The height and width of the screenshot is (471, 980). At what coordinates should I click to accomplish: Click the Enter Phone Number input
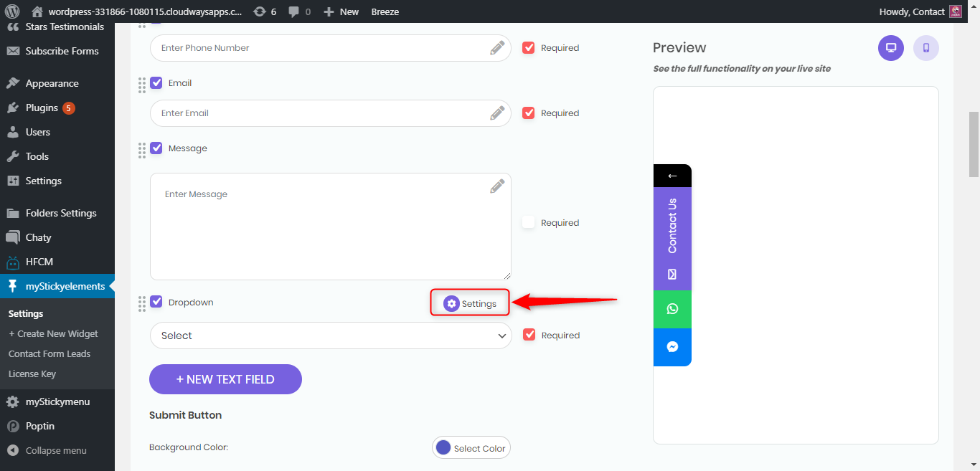(x=331, y=48)
